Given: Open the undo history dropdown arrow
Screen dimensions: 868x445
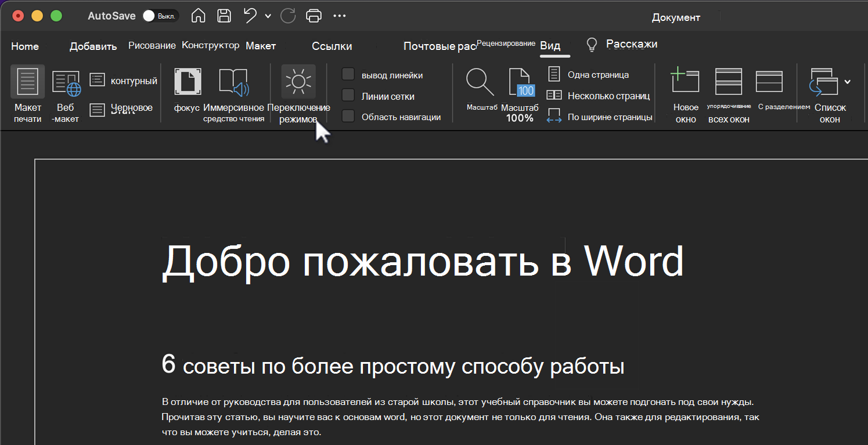Looking at the screenshot, I should pos(268,16).
